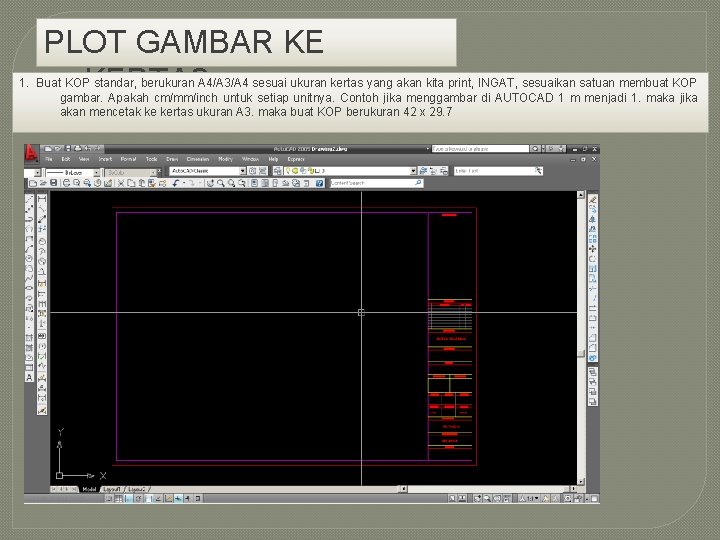Open Plot Preview from Standard toolbar
Viewport: 720px width, 540px height.
(76, 183)
